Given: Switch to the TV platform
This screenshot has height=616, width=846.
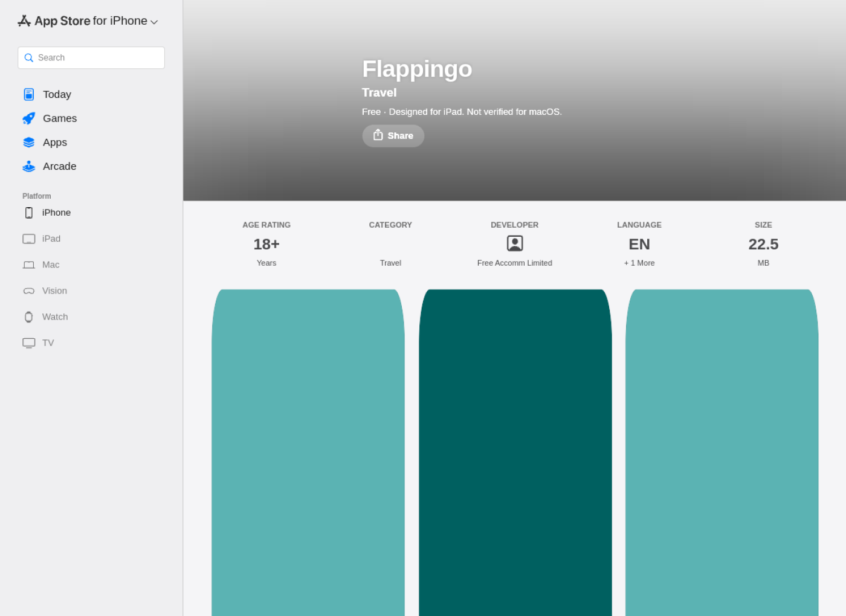Looking at the screenshot, I should (x=48, y=342).
